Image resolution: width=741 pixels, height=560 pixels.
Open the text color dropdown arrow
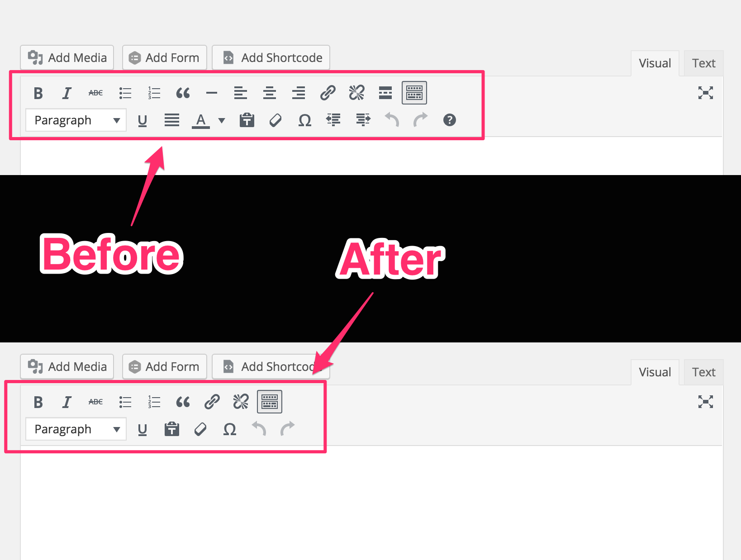221,120
